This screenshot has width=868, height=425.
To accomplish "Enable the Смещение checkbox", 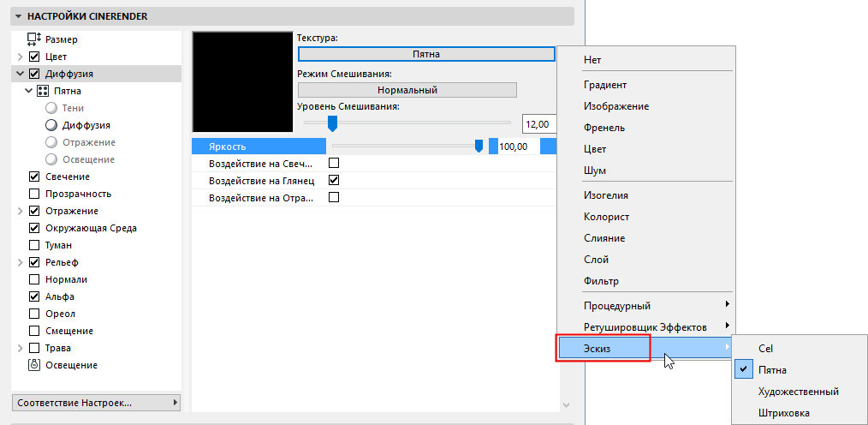I will pos(34,332).
